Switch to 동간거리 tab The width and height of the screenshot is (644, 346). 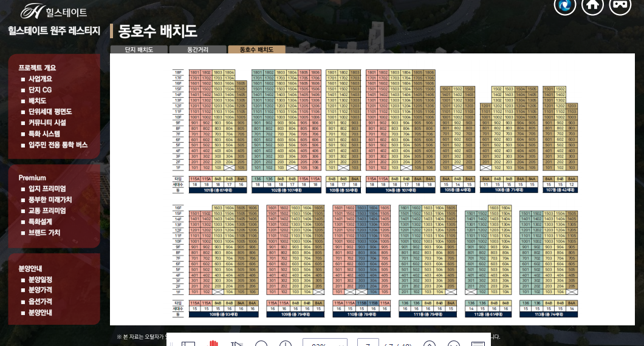[197, 50]
